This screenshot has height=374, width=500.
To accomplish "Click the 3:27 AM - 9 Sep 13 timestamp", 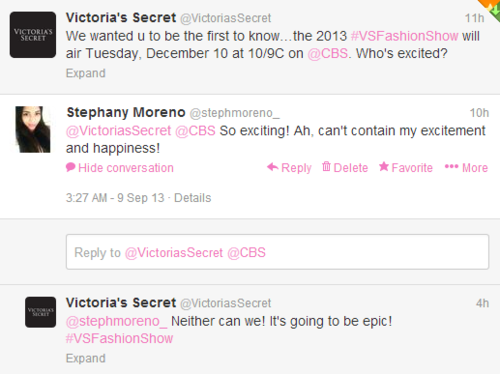I will [x=115, y=198].
